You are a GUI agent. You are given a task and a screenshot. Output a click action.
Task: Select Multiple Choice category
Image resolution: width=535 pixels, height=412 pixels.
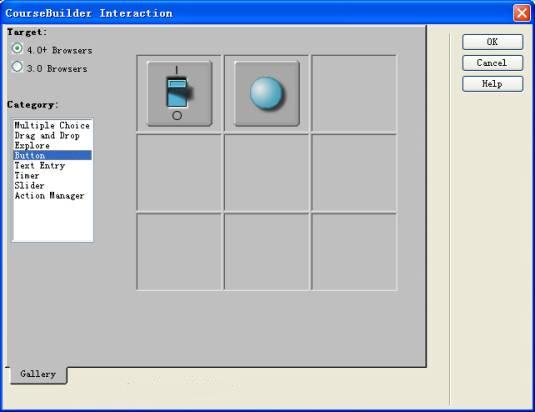(52, 126)
